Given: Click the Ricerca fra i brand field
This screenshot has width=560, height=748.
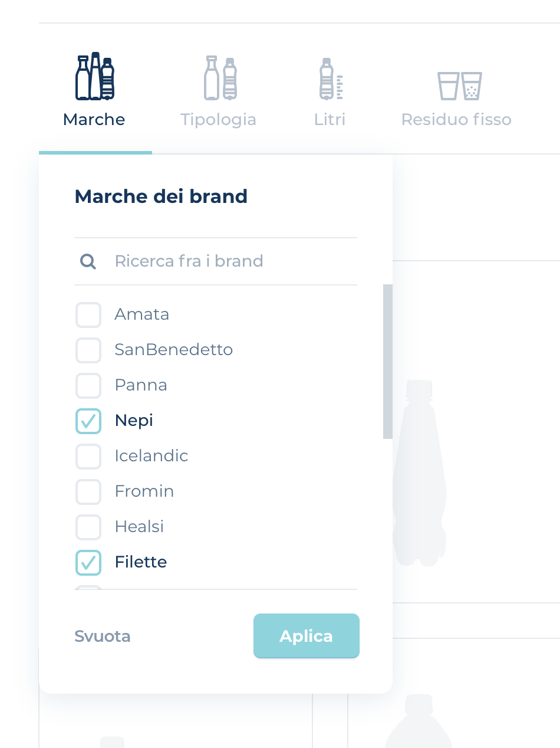Looking at the screenshot, I should [x=230, y=261].
